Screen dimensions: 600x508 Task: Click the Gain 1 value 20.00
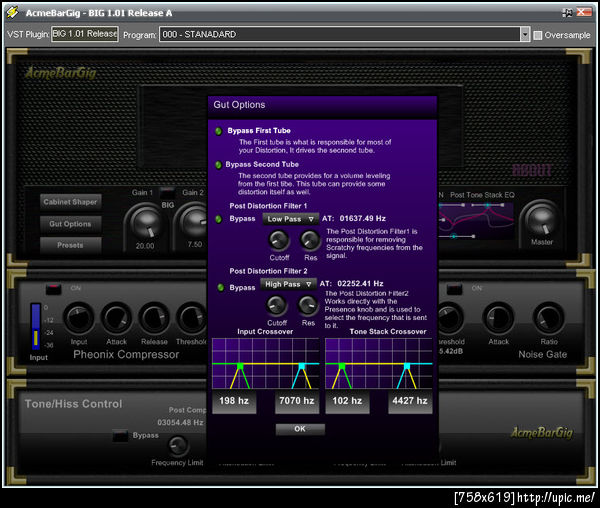pos(145,246)
